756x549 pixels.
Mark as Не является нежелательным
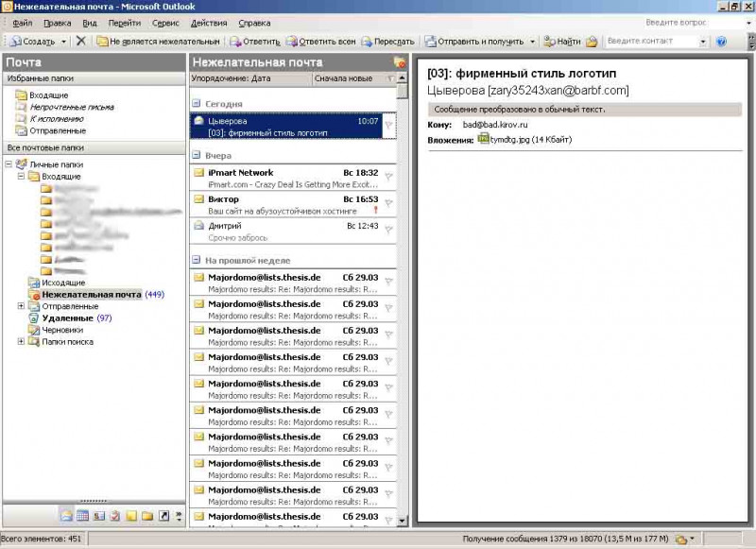(x=158, y=42)
